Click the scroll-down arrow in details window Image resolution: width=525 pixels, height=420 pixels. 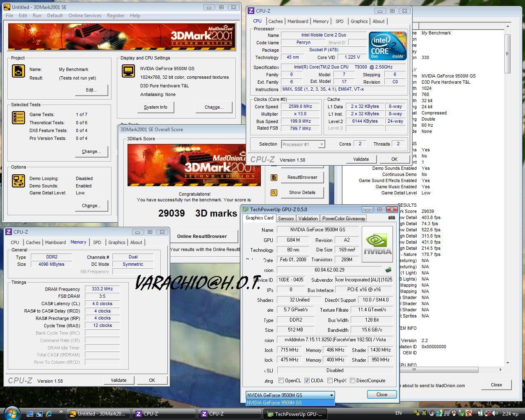tap(508, 363)
